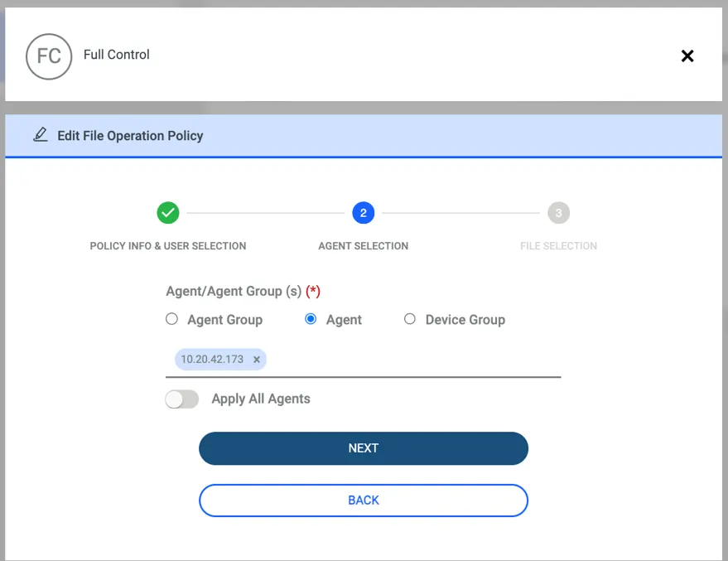Go to completed step green checkmark
The height and width of the screenshot is (561, 728).
point(168,213)
